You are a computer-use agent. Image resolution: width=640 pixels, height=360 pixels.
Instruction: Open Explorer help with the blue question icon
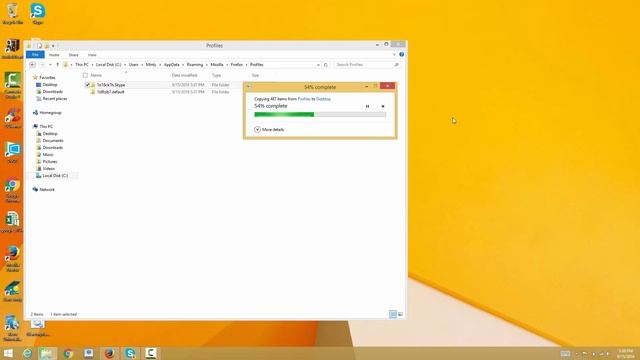(402, 54)
